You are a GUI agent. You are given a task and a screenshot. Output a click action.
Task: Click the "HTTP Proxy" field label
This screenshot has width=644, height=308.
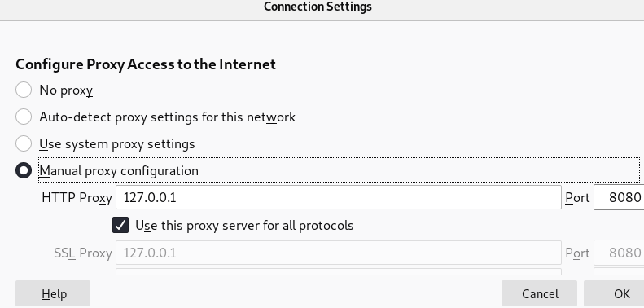pos(77,198)
